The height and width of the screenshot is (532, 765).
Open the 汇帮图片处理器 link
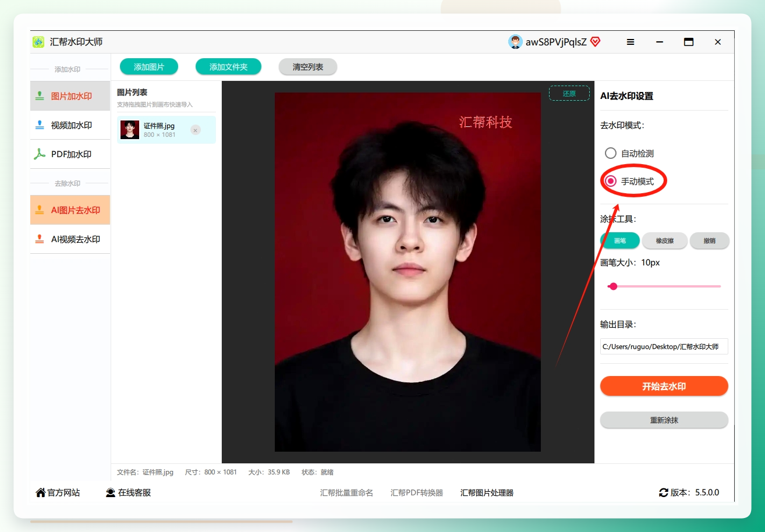pyautogui.click(x=487, y=492)
